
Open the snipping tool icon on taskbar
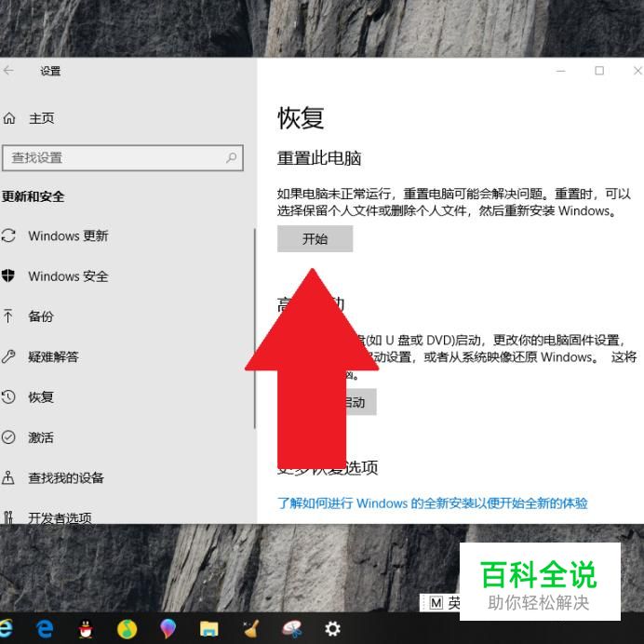(292, 629)
